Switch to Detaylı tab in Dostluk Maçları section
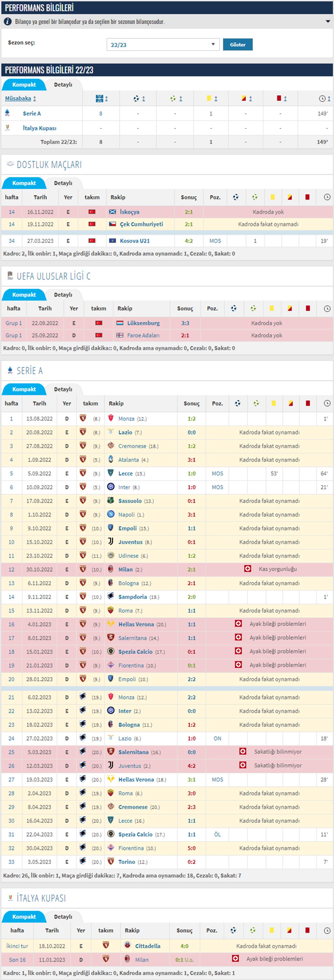Viewport: 334px width, 980px height. click(x=63, y=183)
